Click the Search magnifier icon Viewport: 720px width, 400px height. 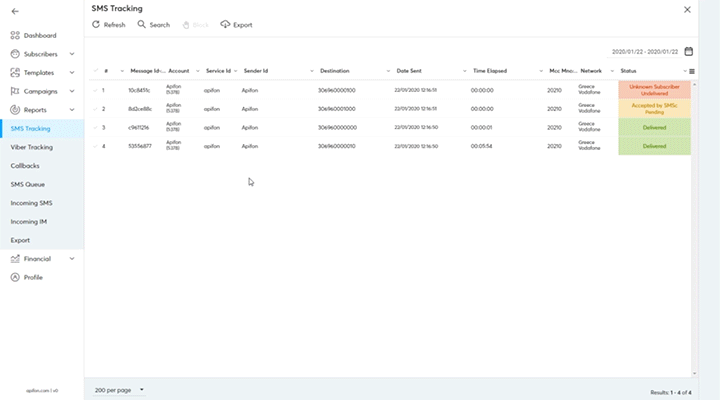(142, 24)
